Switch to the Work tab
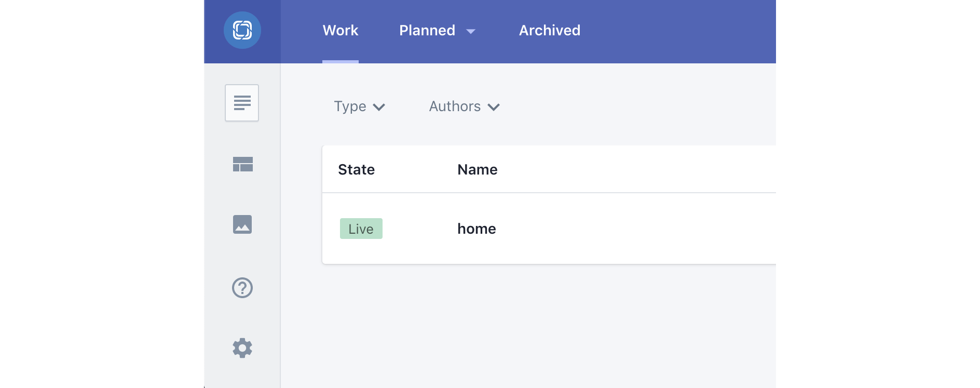 pos(341,31)
